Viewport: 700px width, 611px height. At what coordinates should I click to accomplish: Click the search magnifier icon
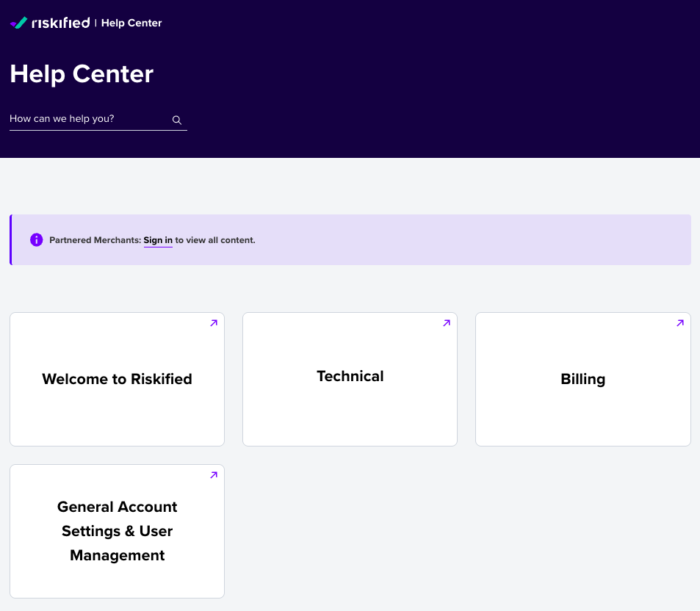pyautogui.click(x=177, y=120)
